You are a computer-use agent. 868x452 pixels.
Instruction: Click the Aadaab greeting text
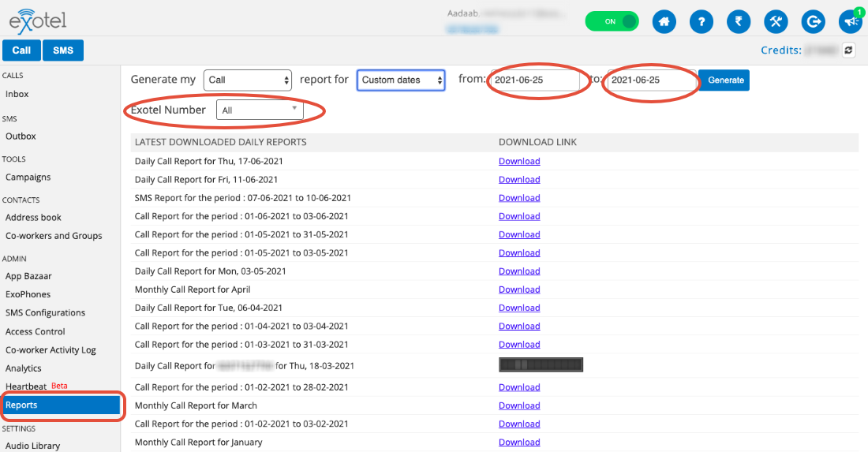(463, 13)
